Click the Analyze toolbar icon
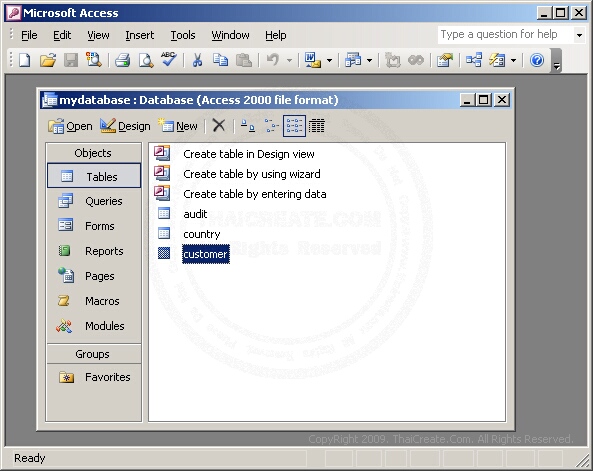The width and height of the screenshot is (593, 471). tap(353, 60)
